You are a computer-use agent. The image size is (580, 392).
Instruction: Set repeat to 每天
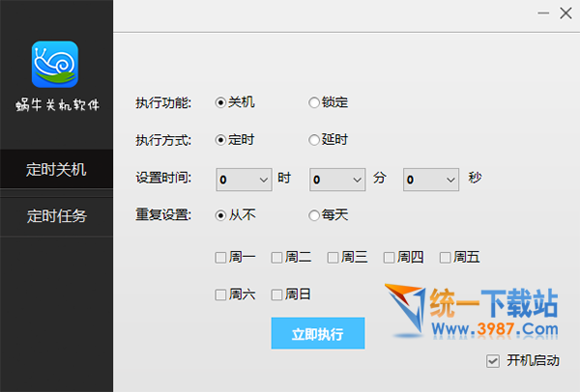(313, 215)
